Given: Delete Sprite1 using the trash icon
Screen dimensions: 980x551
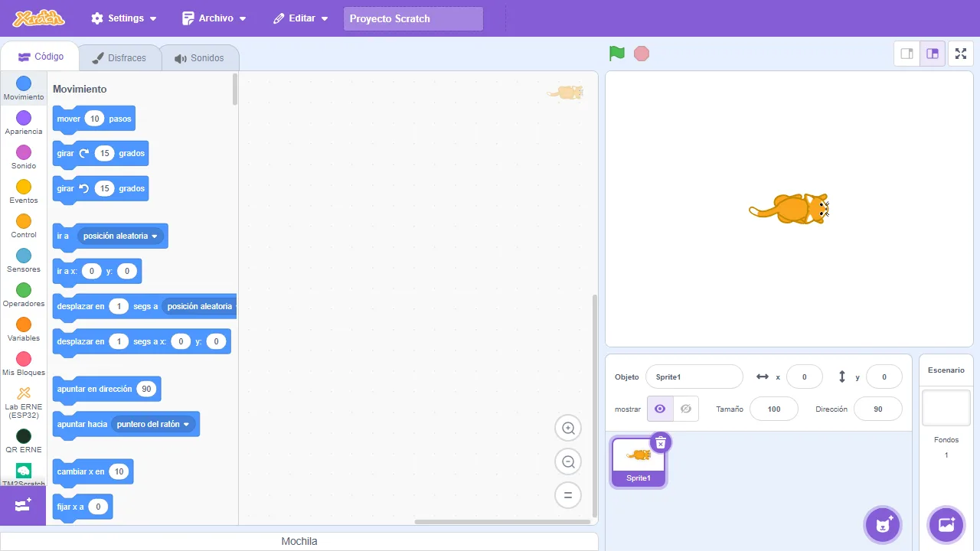Looking at the screenshot, I should pyautogui.click(x=661, y=443).
